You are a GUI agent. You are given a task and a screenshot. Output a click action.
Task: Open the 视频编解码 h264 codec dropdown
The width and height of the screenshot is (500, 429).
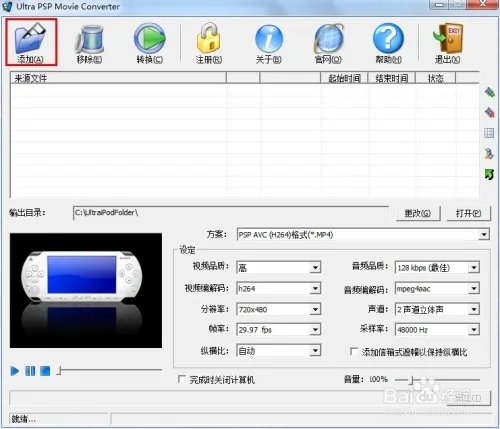pyautogui.click(x=315, y=288)
